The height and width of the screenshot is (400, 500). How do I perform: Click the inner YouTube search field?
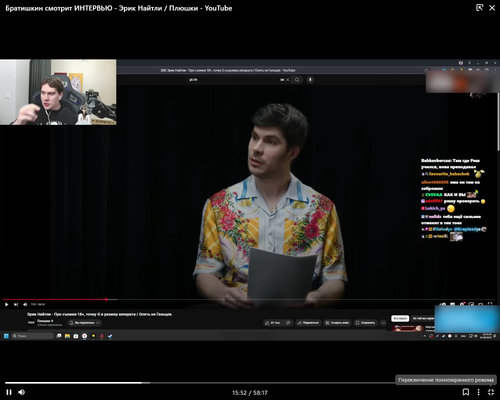click(x=233, y=80)
